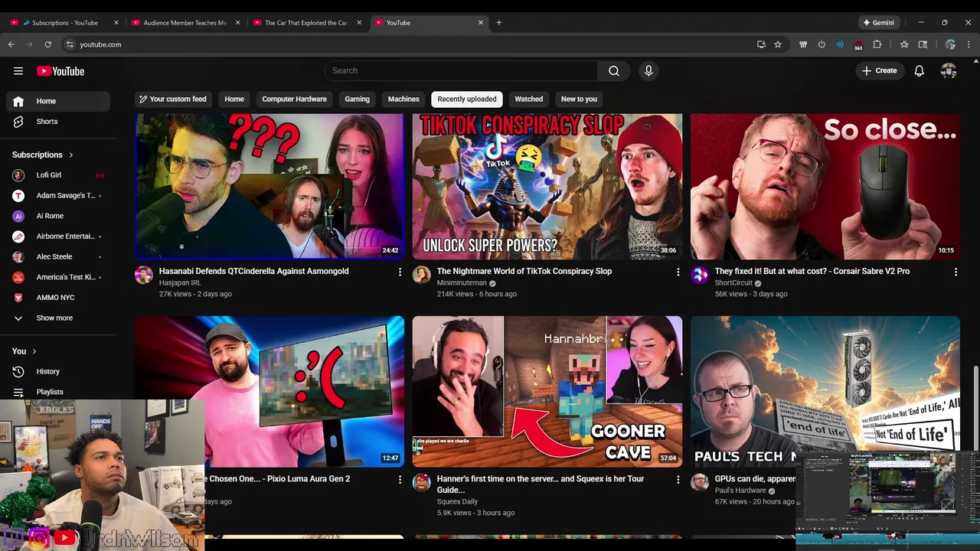Open more options for Hasanabi video
The height and width of the screenshot is (551, 980).
point(400,272)
